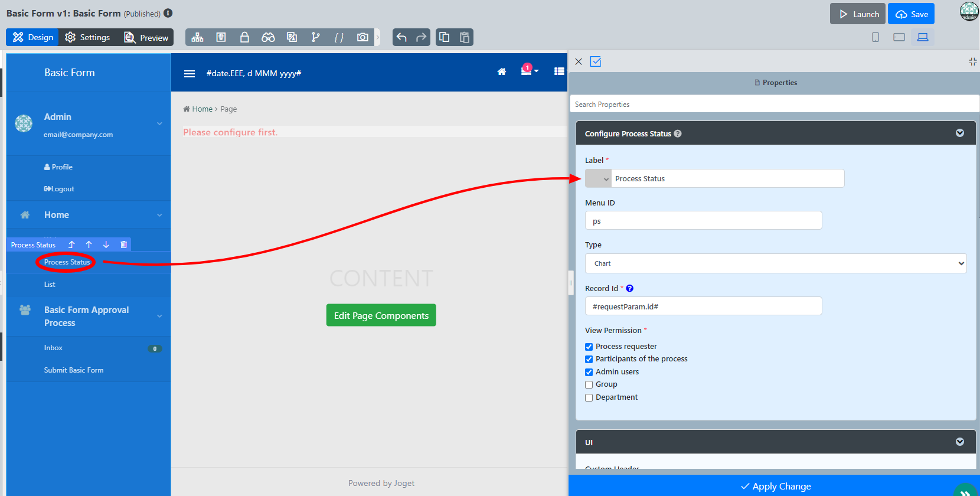This screenshot has height=496, width=980.
Task: Switch to desktop laptop view
Action: (923, 37)
